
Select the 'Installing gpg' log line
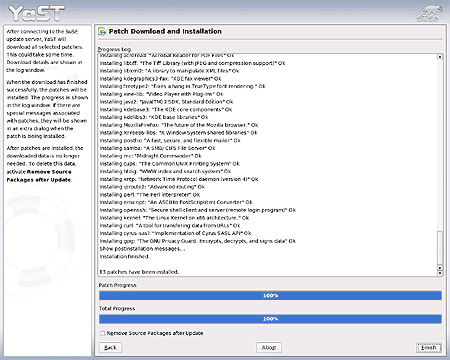pyautogui.click(x=198, y=241)
